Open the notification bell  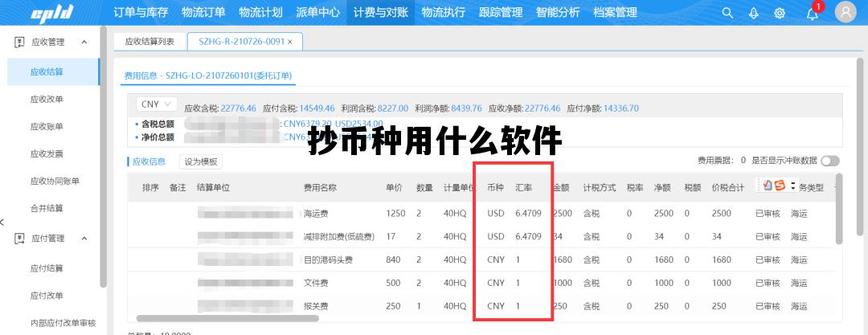pos(812,14)
